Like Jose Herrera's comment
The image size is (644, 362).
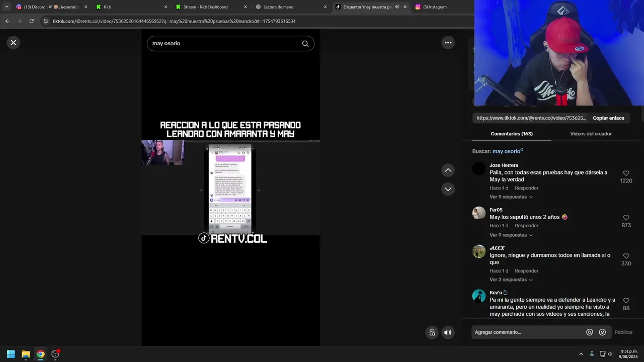(626, 173)
